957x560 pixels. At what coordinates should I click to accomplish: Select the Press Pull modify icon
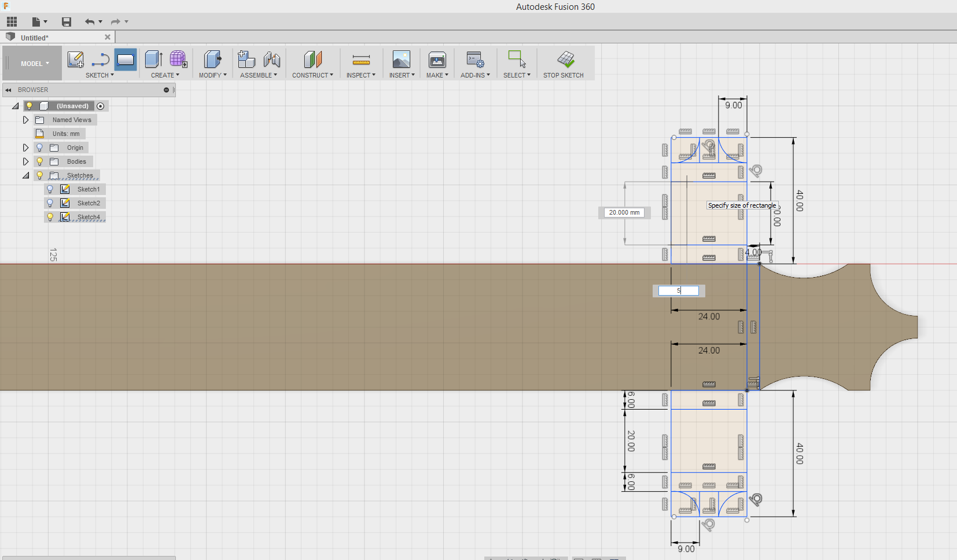point(213,59)
